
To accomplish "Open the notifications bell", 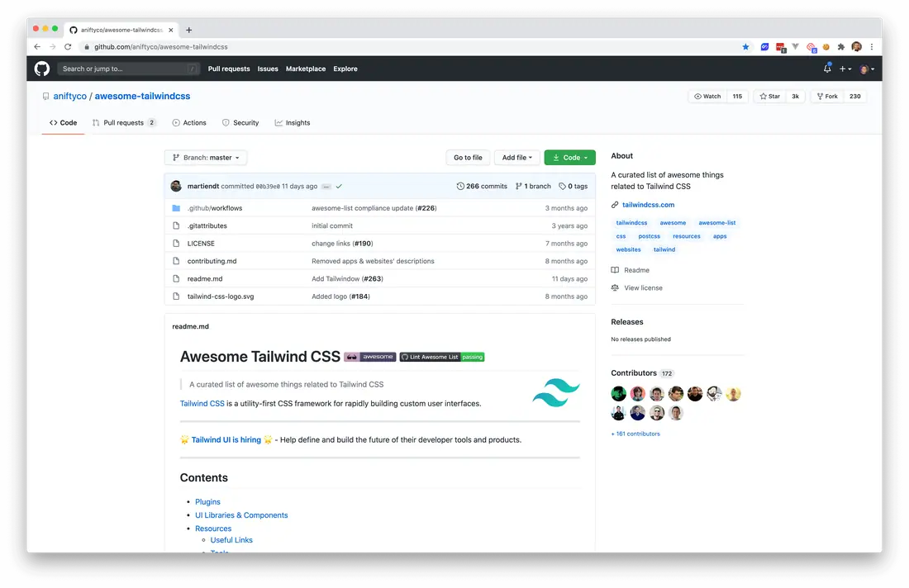I will coord(827,69).
